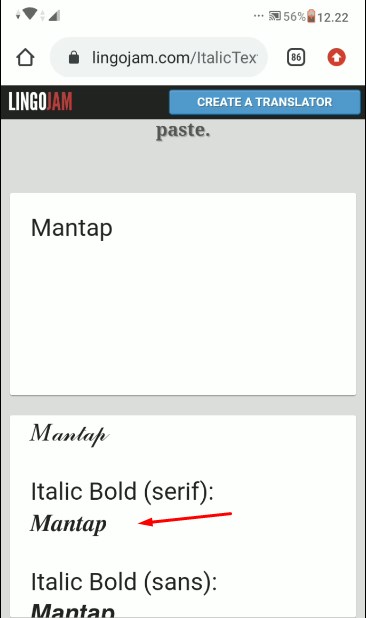
Task: Tap the Wi-Fi status icon
Action: (x=30, y=15)
